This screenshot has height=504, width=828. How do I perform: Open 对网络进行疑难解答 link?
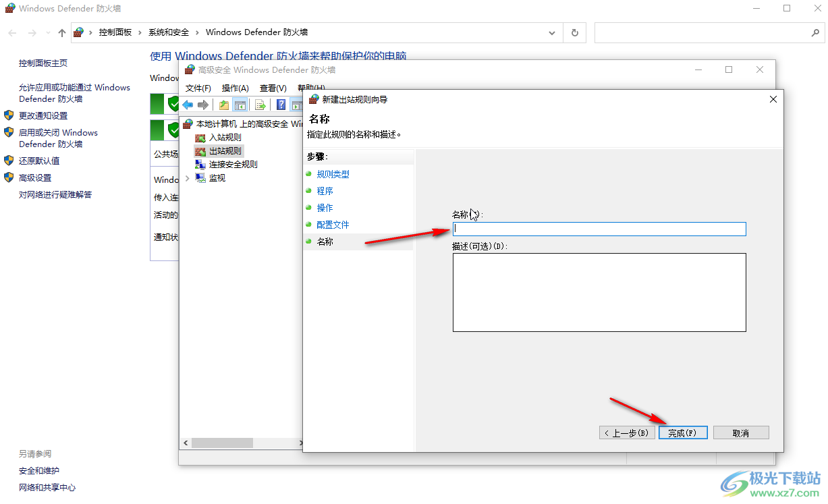tap(55, 194)
